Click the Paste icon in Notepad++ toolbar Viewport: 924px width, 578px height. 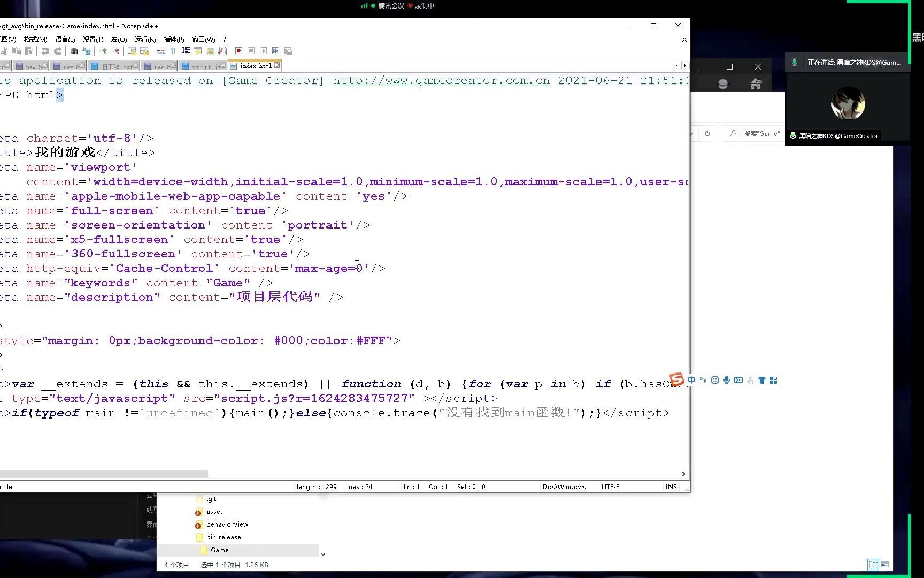click(29, 51)
